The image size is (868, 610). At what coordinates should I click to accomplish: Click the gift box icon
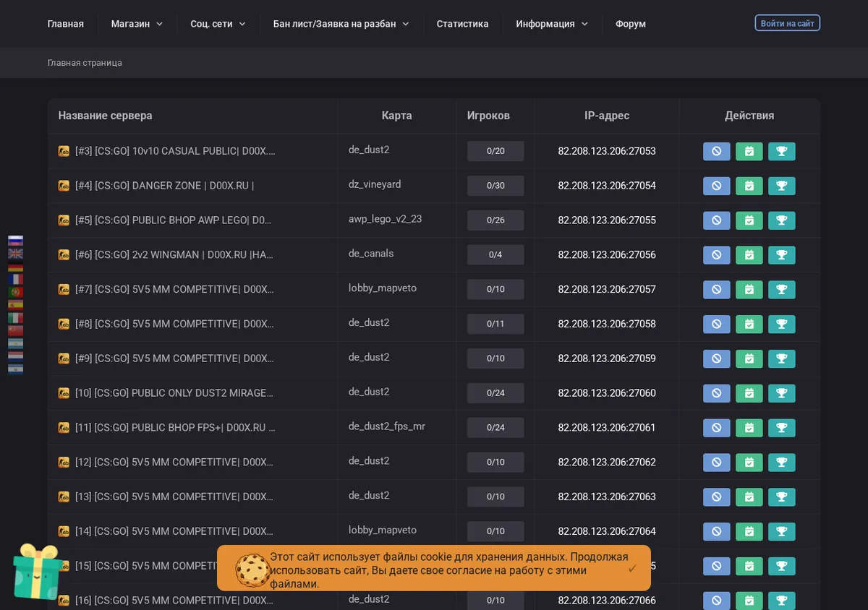(36, 571)
